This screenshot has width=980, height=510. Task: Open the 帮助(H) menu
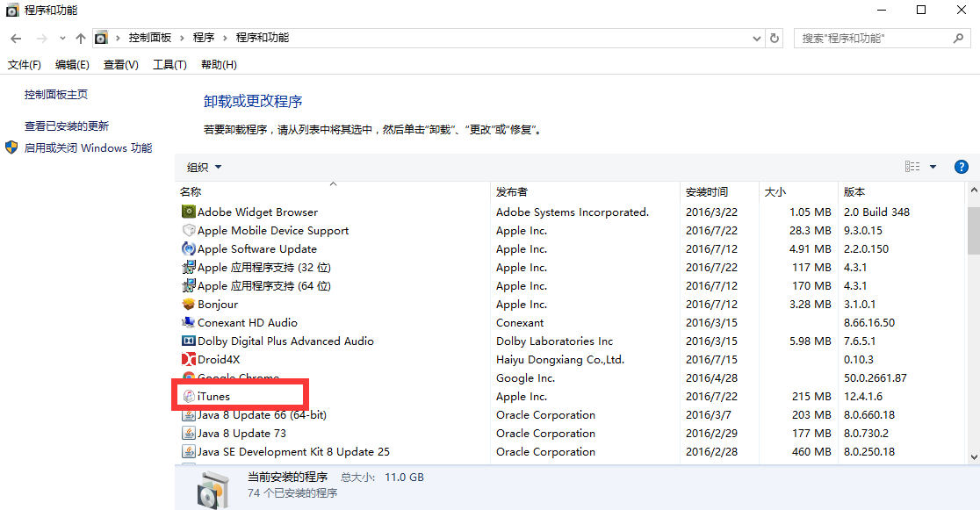(x=219, y=64)
